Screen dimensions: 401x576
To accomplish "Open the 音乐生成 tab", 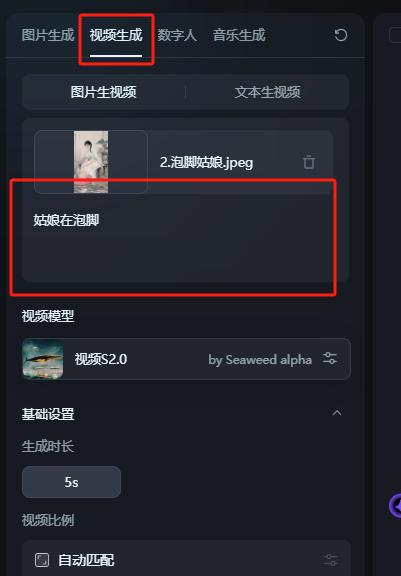I will [239, 35].
